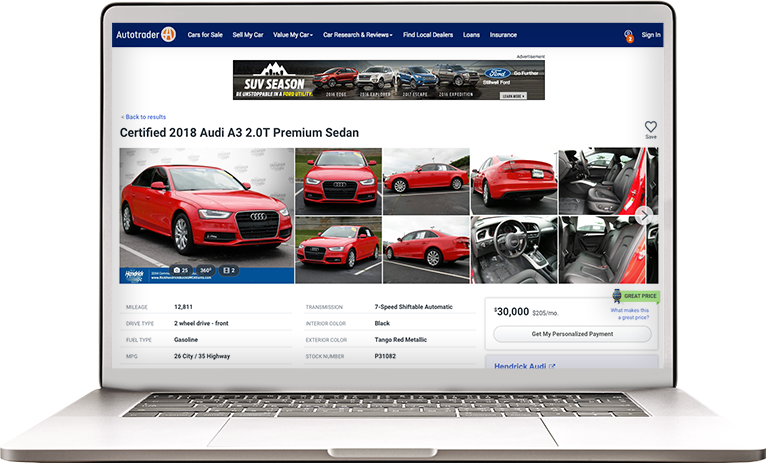Expand Car Research & Reviews dropdown
Image resolution: width=766 pixels, height=463 pixels.
point(358,35)
